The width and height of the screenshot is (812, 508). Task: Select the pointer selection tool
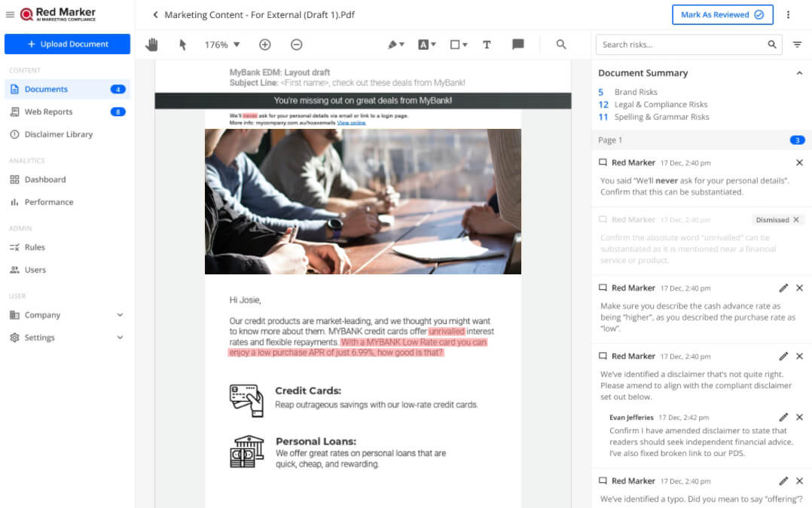tap(182, 44)
